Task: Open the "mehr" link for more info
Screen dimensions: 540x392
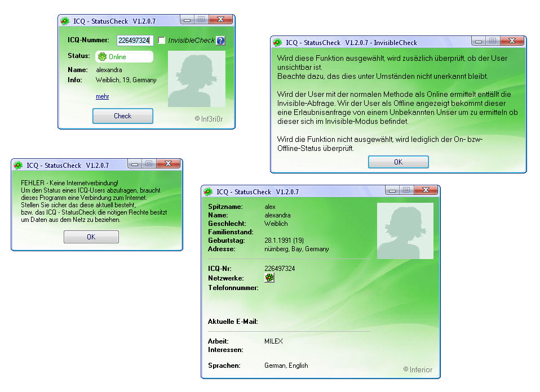Action: click(102, 96)
